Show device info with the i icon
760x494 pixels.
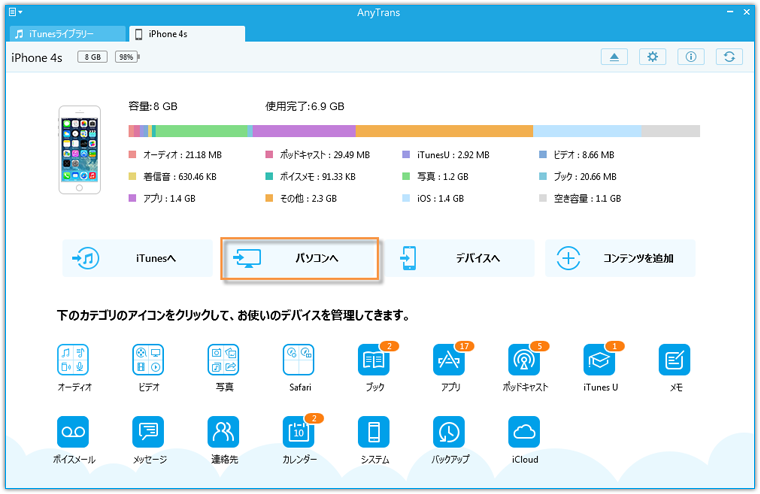tap(691, 57)
